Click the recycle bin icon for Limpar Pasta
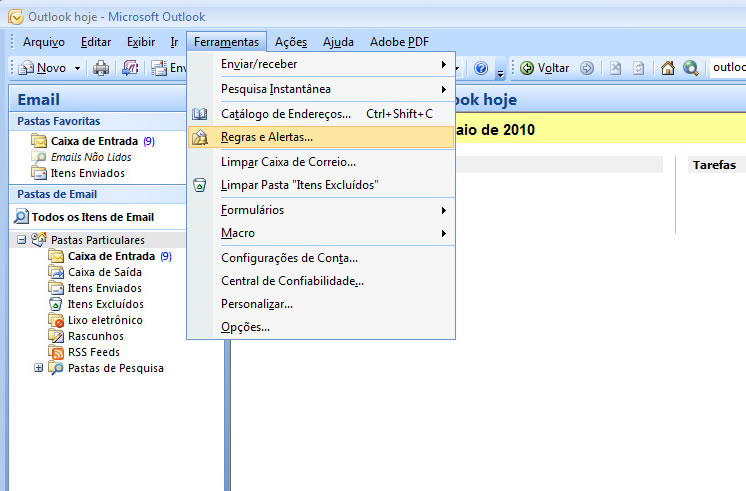This screenshot has width=746, height=491. [199, 185]
